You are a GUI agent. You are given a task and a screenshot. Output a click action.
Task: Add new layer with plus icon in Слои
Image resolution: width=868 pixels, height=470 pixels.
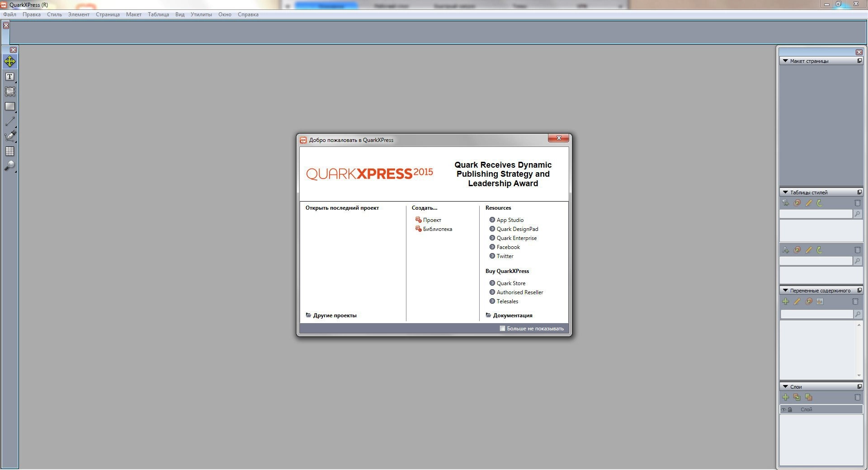786,397
